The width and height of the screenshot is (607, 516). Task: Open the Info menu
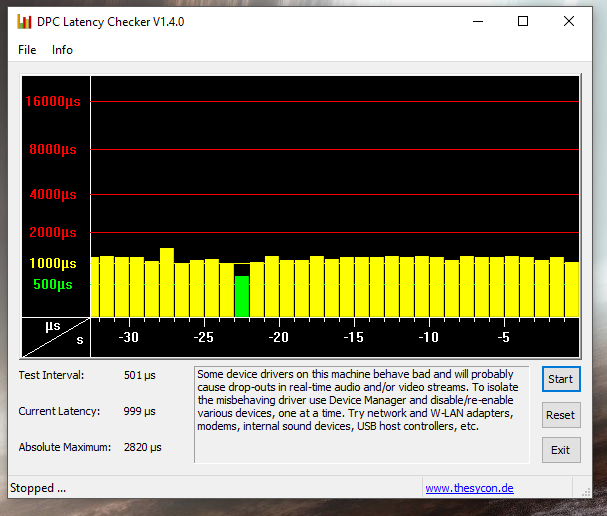[62, 50]
